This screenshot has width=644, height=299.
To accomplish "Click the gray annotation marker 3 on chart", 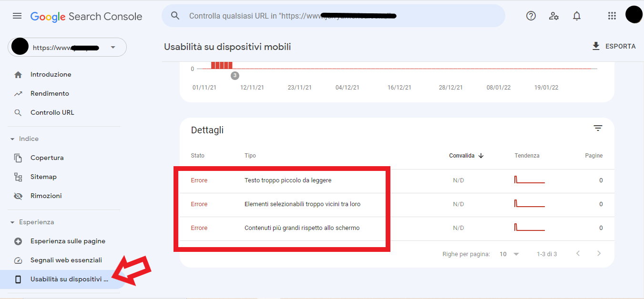I will pos(235,76).
